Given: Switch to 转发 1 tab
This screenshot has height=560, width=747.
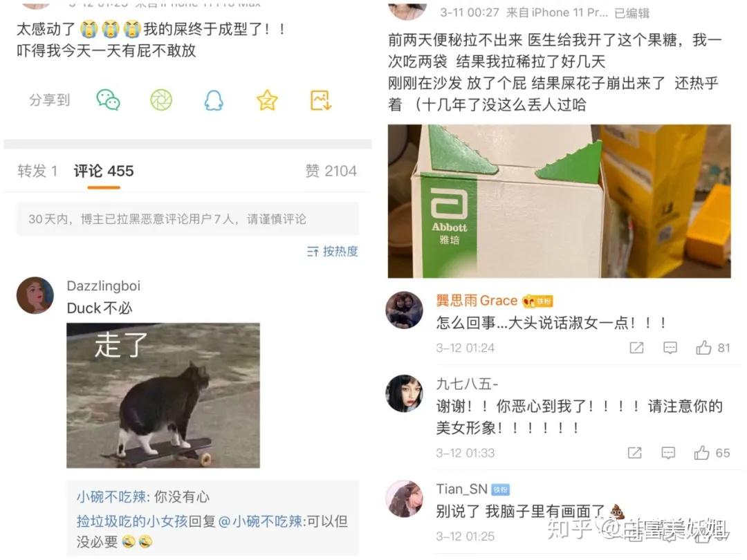Looking at the screenshot, I should (37, 171).
